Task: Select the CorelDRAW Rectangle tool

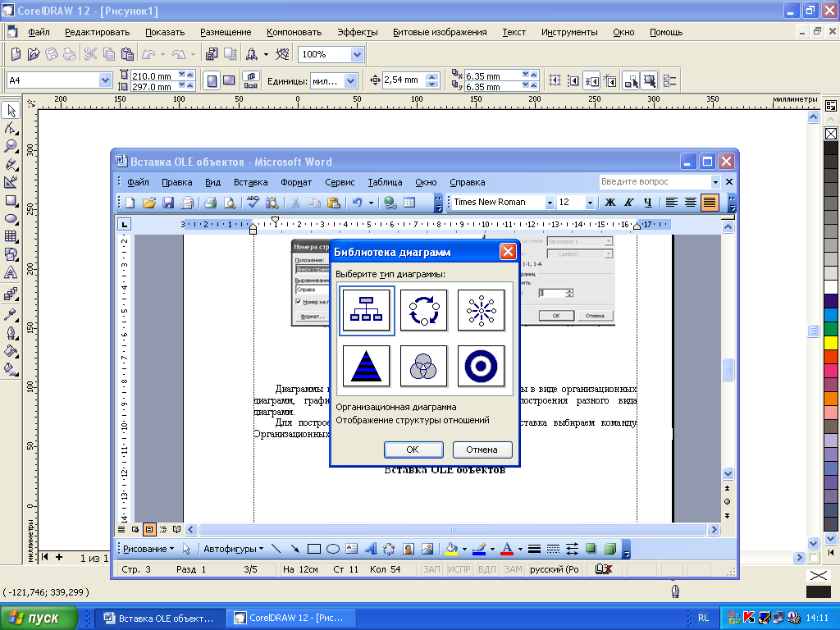Action: coord(11,201)
